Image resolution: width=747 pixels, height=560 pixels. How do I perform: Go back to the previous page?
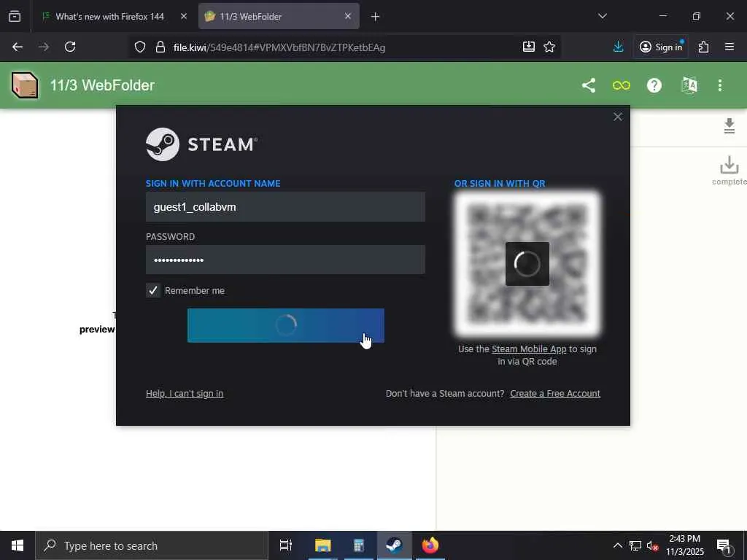point(18,47)
